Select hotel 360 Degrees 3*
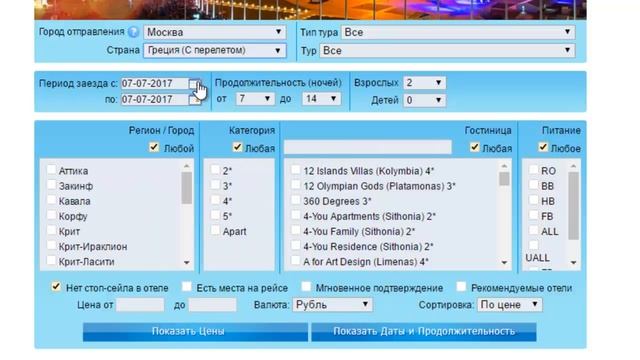This screenshot has width=640, height=360. tap(296, 200)
